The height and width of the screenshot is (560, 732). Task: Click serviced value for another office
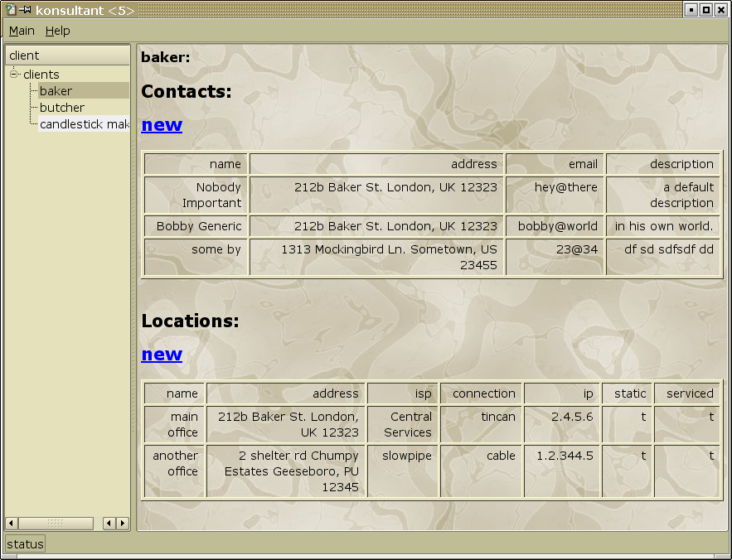[711, 456]
